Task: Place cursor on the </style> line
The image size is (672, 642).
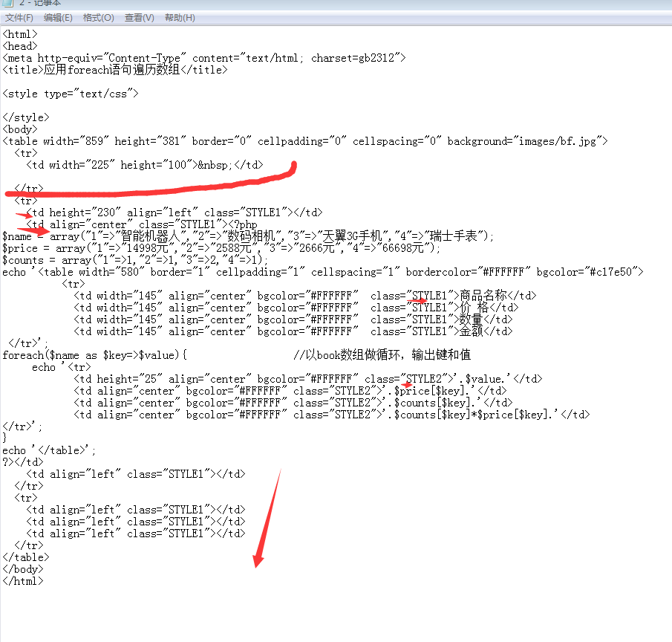Action: tap(26, 117)
